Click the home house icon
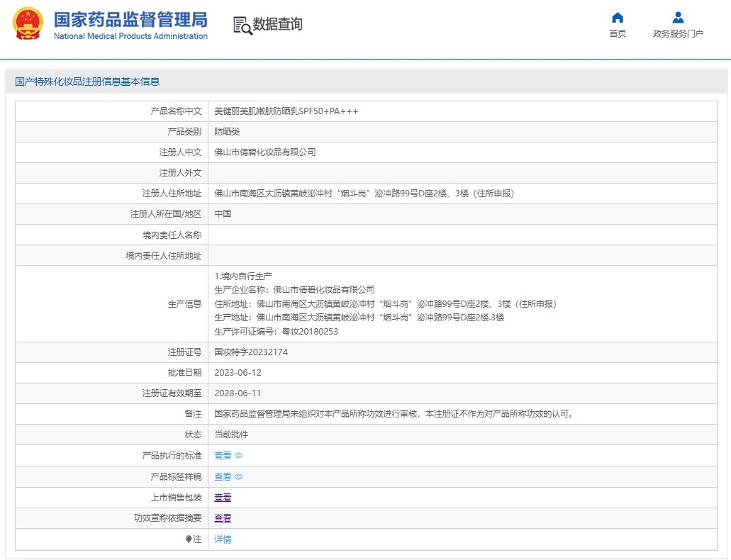Viewport: 731px width, 560px height. [x=618, y=18]
